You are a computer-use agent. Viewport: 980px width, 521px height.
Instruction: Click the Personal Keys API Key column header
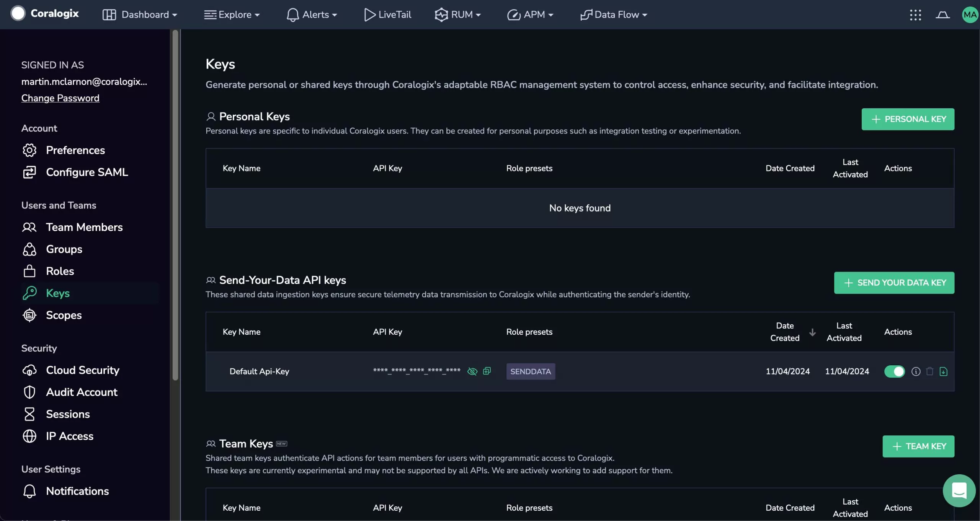(387, 169)
